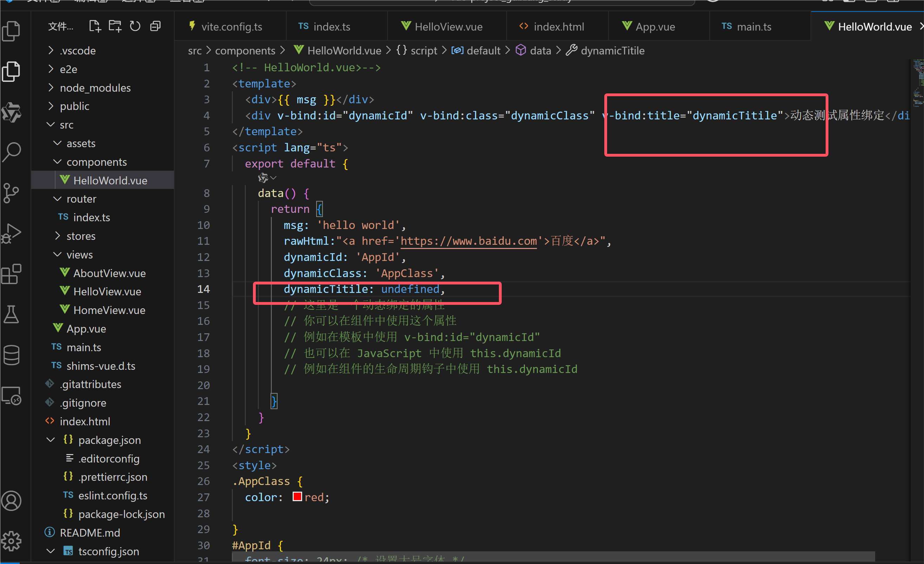Click New File icon in explorer header
The height and width of the screenshot is (564, 924).
pyautogui.click(x=95, y=26)
